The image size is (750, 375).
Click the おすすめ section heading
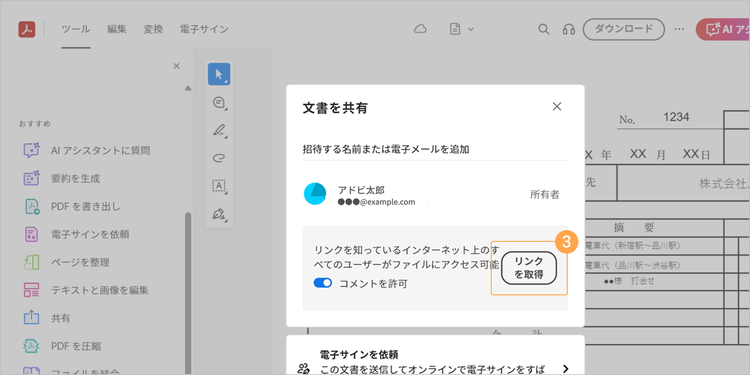point(35,124)
